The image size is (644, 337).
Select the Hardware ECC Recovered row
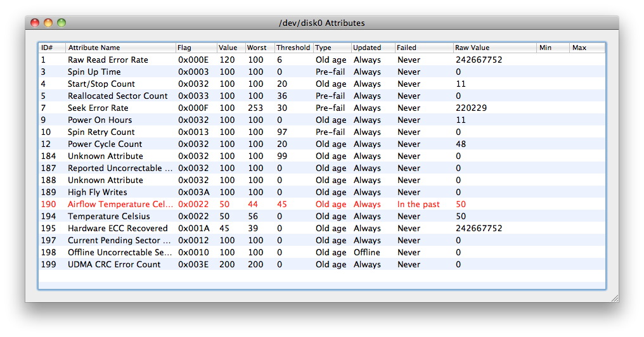point(322,228)
